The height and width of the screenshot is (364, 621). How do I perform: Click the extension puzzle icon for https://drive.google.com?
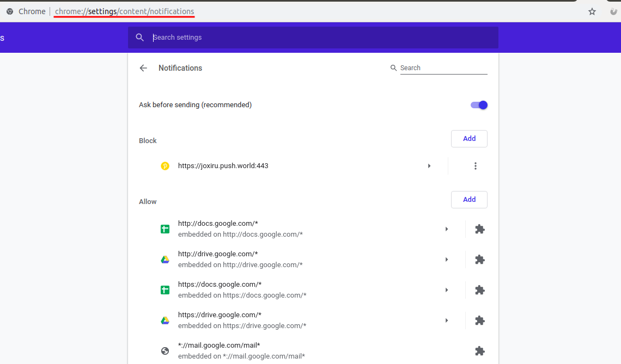(x=479, y=320)
